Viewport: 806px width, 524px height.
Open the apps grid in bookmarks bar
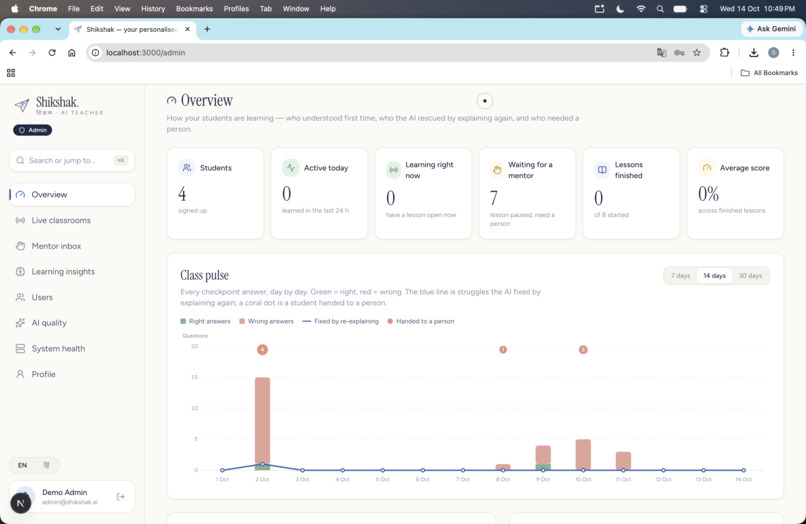pyautogui.click(x=11, y=73)
